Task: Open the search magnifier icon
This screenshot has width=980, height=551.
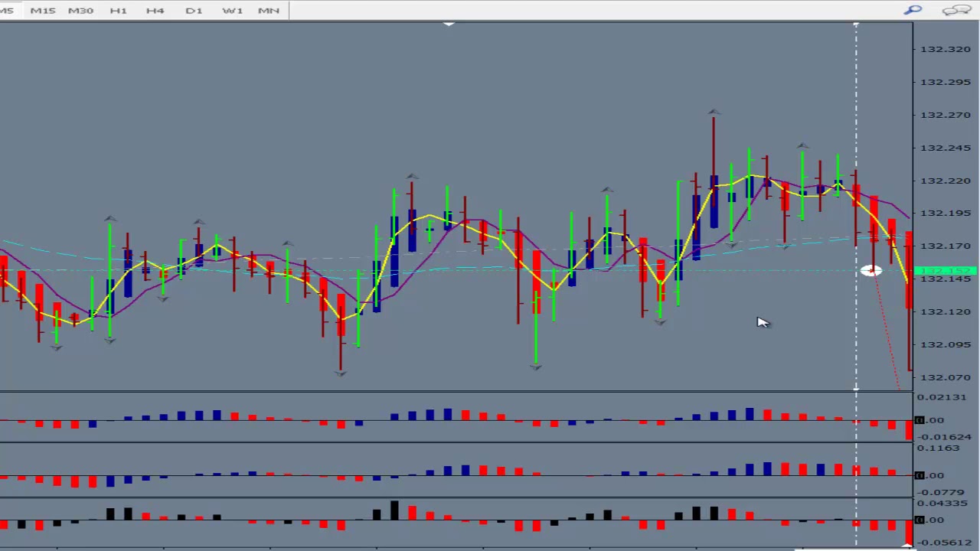Action: [913, 10]
